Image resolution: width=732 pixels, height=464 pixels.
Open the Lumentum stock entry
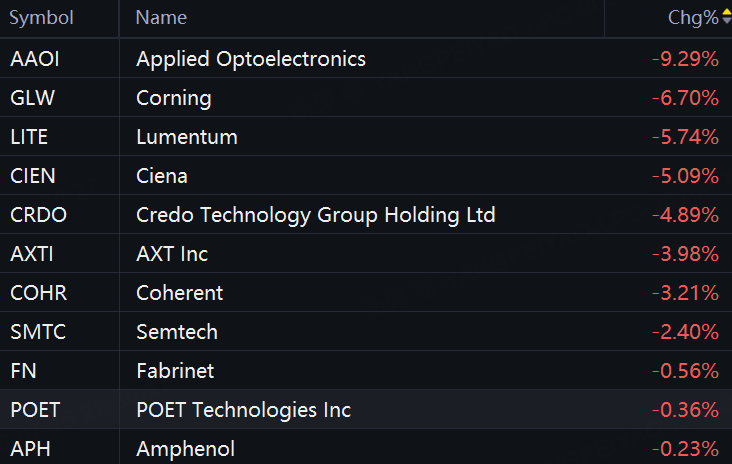point(187,137)
